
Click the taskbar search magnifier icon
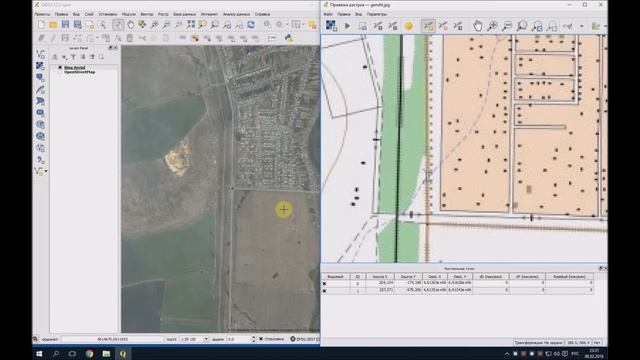(x=56, y=353)
